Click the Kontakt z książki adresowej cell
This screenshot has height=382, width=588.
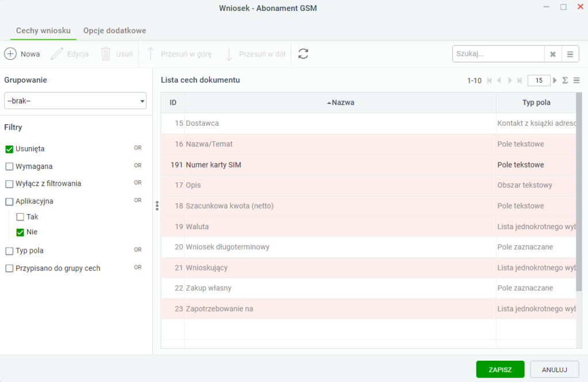536,123
